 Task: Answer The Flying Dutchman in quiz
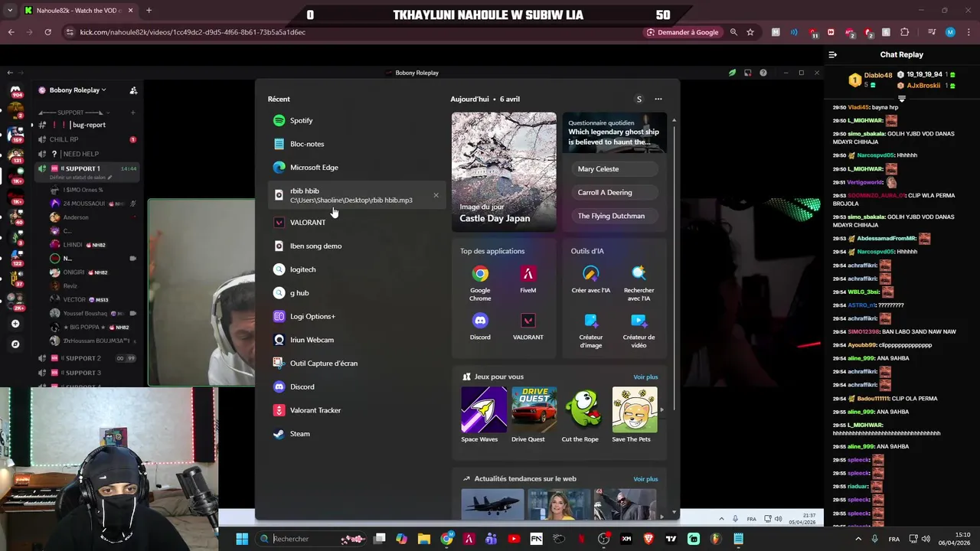615,216
